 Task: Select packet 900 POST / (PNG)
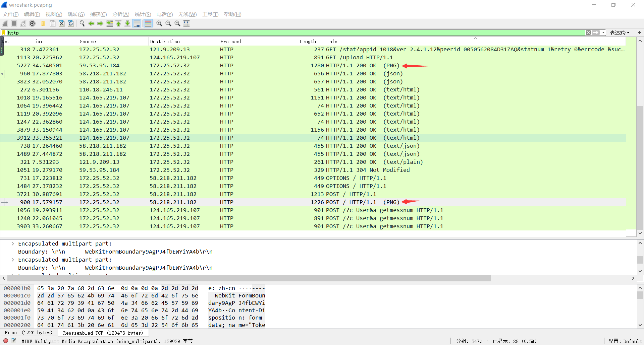pos(313,202)
